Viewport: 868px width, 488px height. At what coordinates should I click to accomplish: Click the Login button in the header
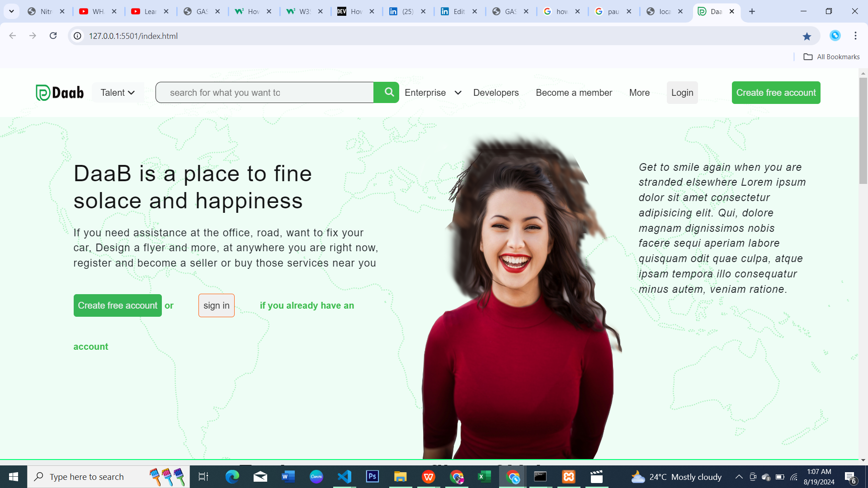[682, 93]
